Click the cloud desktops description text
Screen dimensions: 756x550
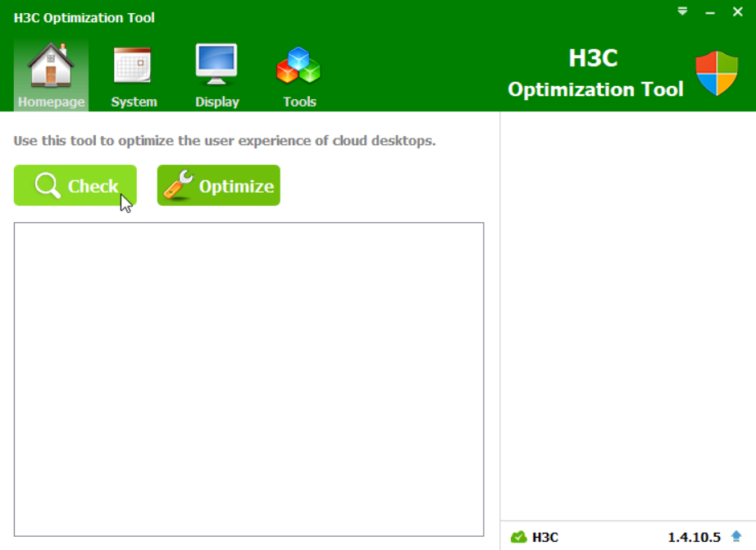pyautogui.click(x=224, y=141)
